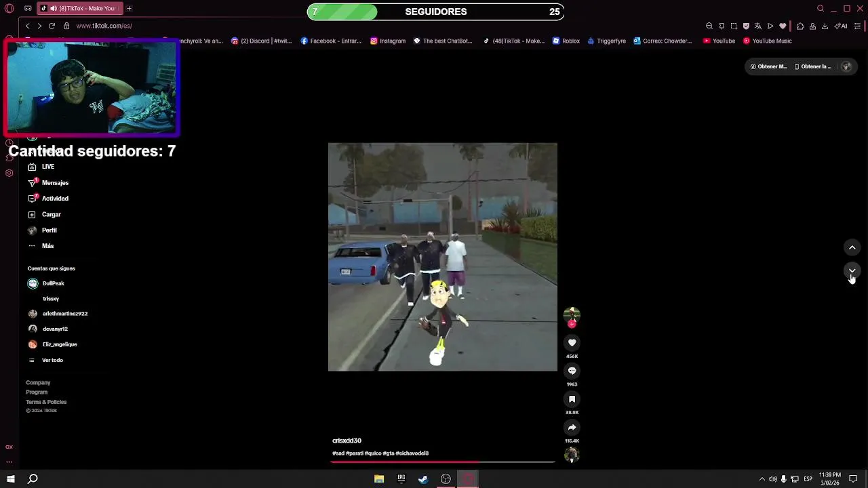
Task: Open the video comments bubble icon
Action: pos(572,371)
